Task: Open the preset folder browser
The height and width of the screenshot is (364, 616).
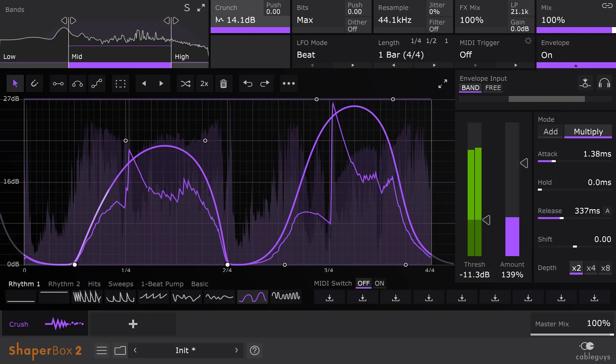Action: (x=120, y=350)
